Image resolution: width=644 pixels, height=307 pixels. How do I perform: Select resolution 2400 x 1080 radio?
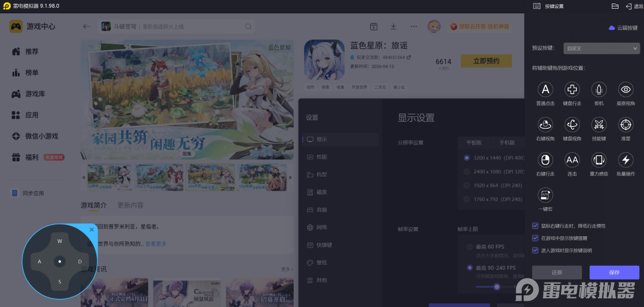point(467,172)
